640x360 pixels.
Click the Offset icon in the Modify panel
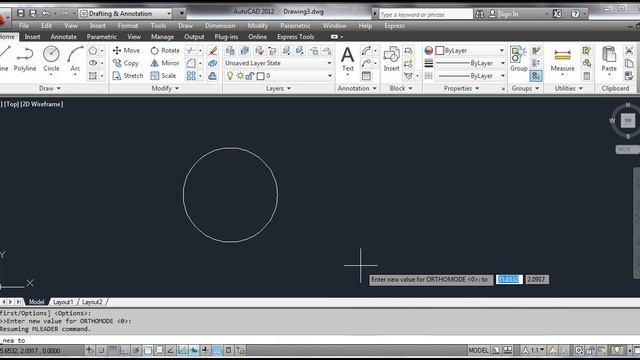tap(213, 76)
